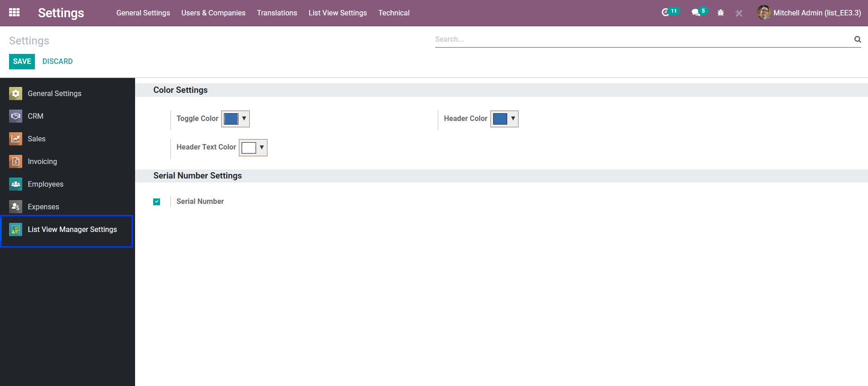
Task: Open the Users & Companies menu
Action: coord(213,13)
